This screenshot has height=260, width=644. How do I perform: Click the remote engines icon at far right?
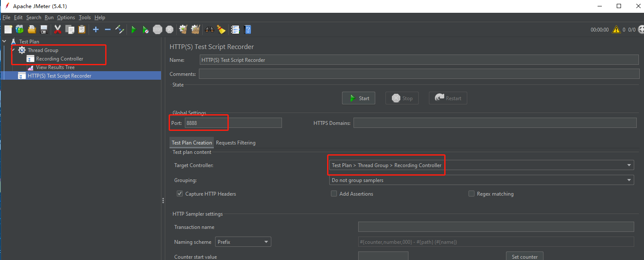point(641,30)
